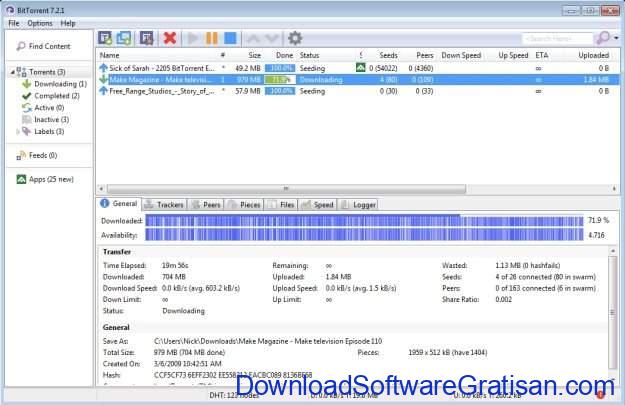625x405 pixels.
Task: Sort by Name column header
Action: [109, 55]
